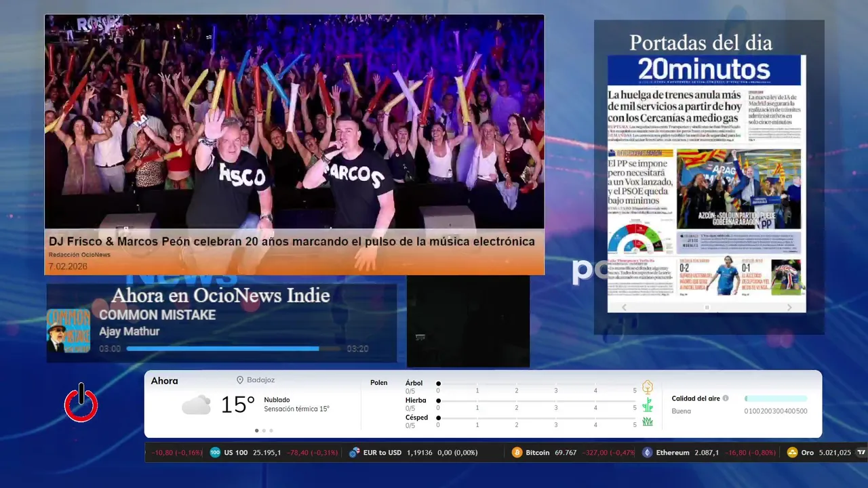Screen dimensions: 868x488
Task: Open the Ethereum ticker name
Action: click(x=673, y=452)
